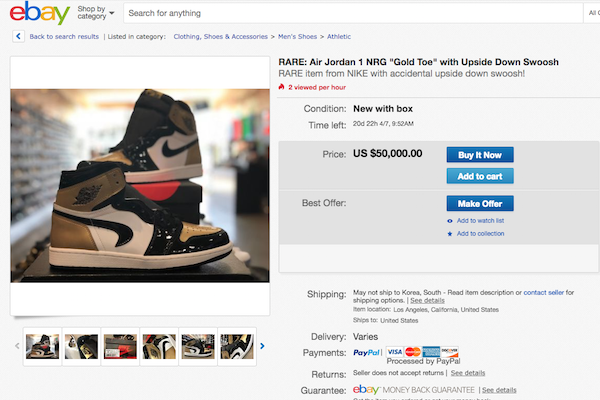Click the eye icon next to watch list
This screenshot has width=600, height=400.
pos(450,220)
